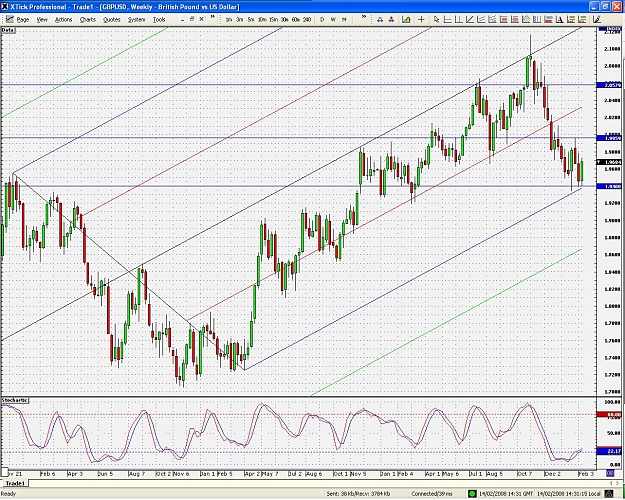Image resolution: width=625 pixels, height=500 pixels.
Task: Switch chart to 15m timeframe
Action: 273,19
